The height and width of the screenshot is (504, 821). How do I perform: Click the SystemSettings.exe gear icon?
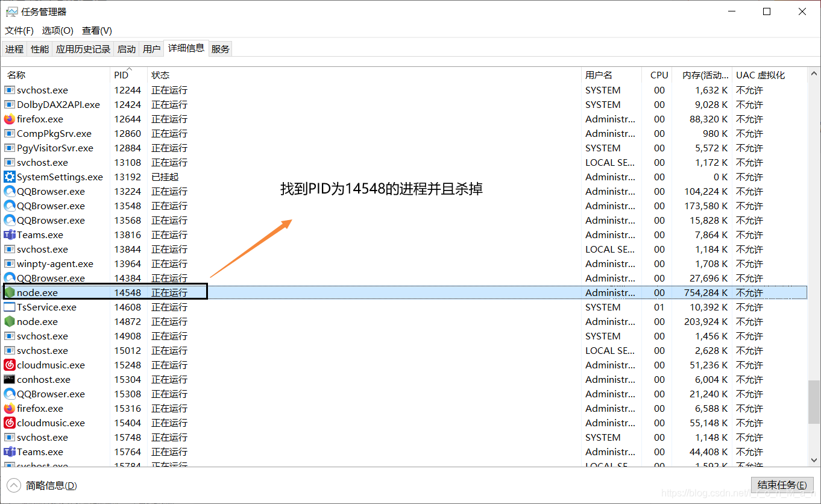coord(10,177)
